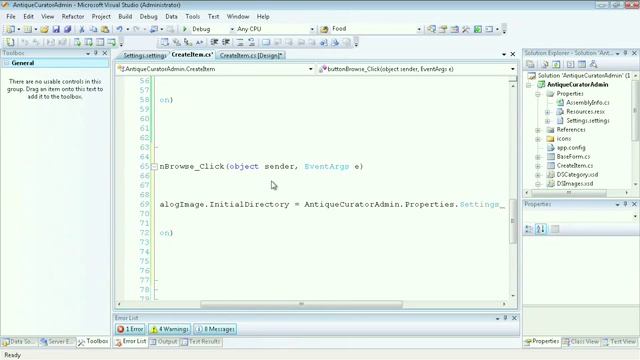
Task: Open the Properties Window toolbar icon
Action: [443, 29]
